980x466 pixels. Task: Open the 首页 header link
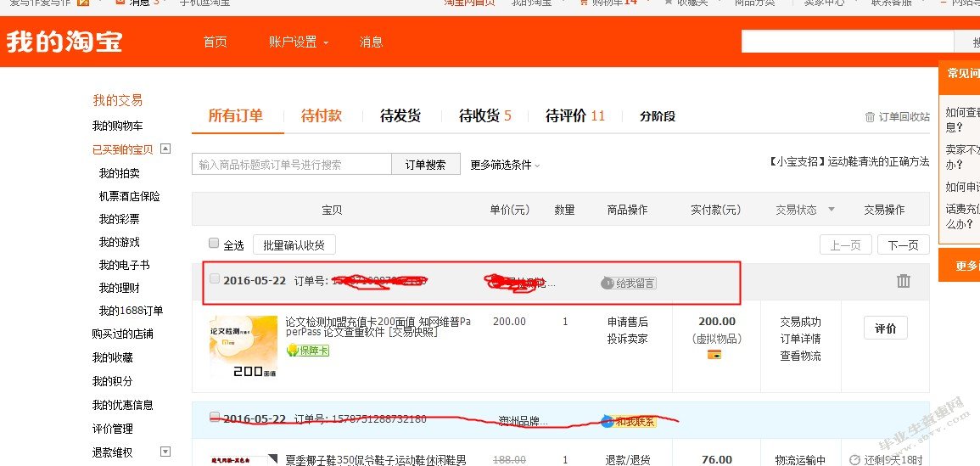pos(215,42)
